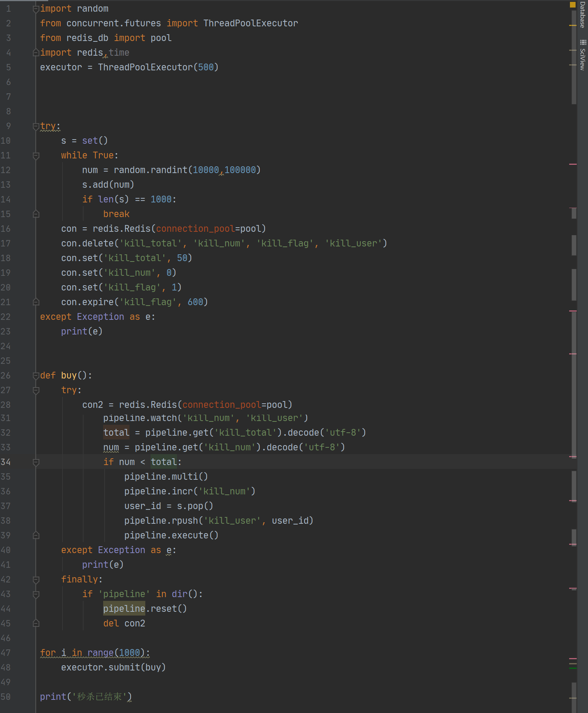Screen dimensions: 588x713
Task: Click 'range(1000)' in the for loop
Action: pyautogui.click(x=116, y=653)
